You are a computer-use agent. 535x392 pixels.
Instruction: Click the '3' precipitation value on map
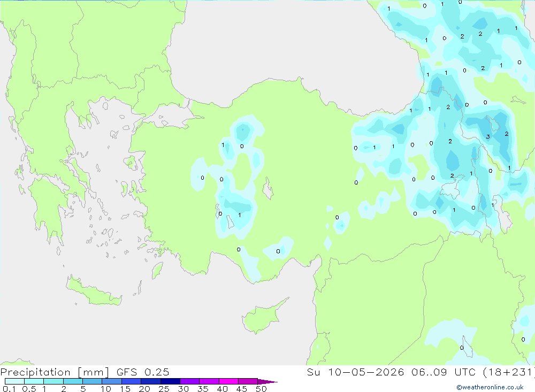pyautogui.click(x=488, y=137)
